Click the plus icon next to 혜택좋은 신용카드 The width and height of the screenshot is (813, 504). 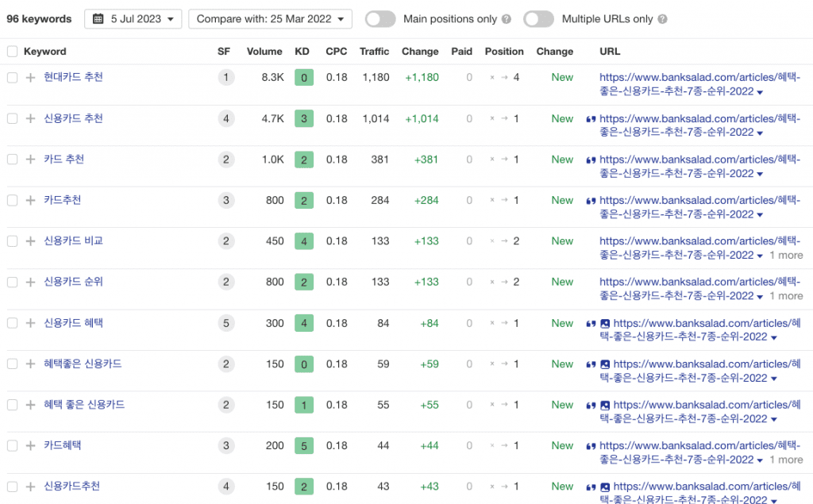(x=31, y=364)
